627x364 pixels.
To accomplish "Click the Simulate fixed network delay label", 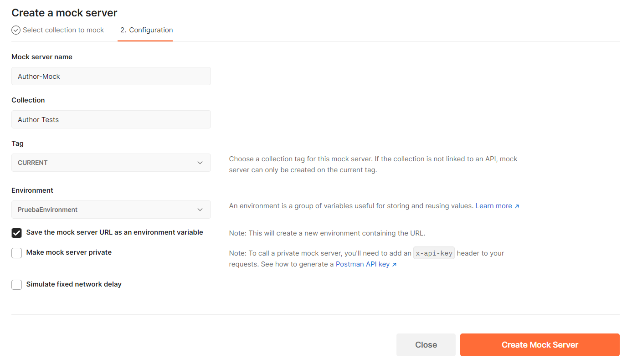I will 74,284.
